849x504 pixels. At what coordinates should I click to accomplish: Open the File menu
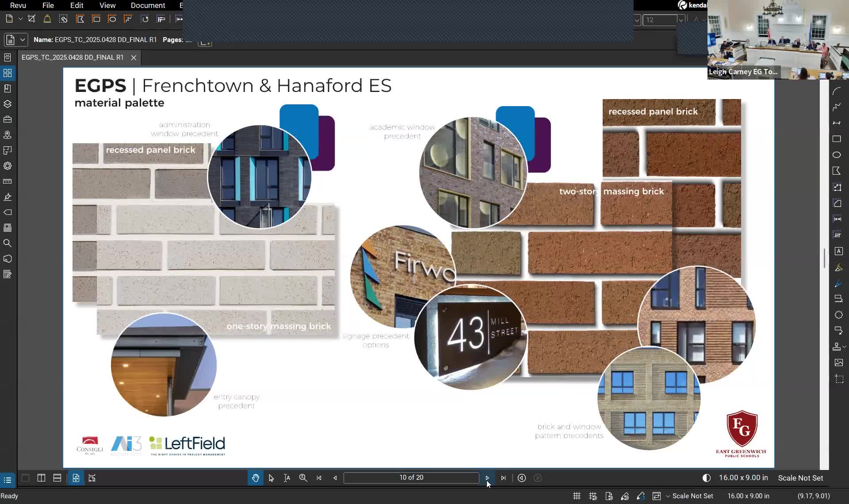pyautogui.click(x=48, y=5)
